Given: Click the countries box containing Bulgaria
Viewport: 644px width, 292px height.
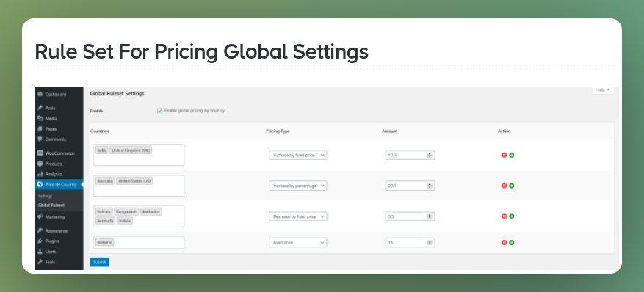Looking at the screenshot, I should coord(139,242).
